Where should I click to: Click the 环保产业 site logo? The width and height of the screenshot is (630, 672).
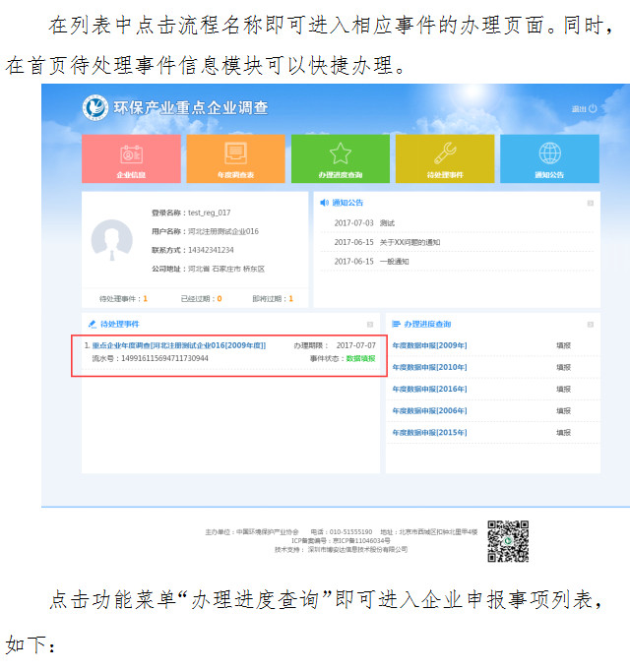click(96, 108)
